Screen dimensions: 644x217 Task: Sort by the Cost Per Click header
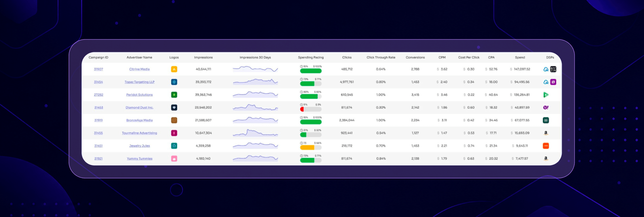(469, 57)
